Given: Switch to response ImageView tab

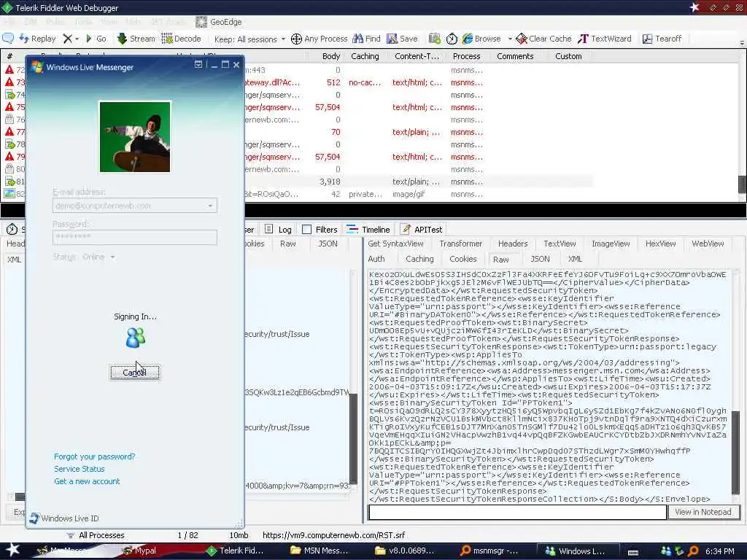Looking at the screenshot, I should (611, 244).
